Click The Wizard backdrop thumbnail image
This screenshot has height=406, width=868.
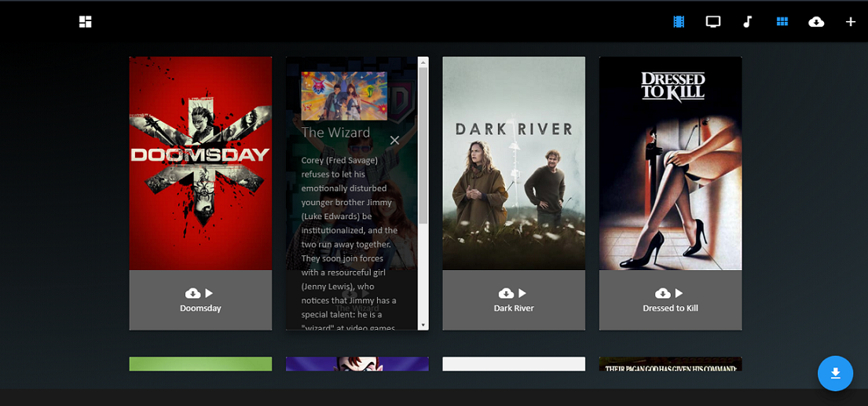(x=344, y=96)
